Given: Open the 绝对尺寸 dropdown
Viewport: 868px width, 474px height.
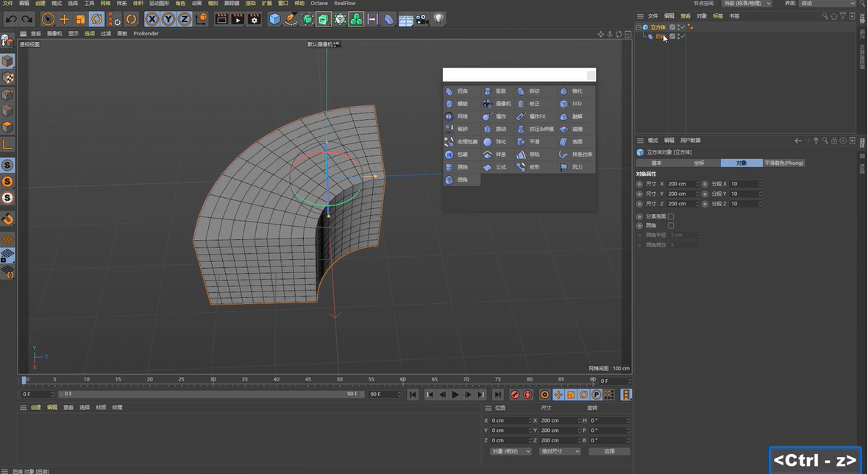Looking at the screenshot, I should pos(561,451).
